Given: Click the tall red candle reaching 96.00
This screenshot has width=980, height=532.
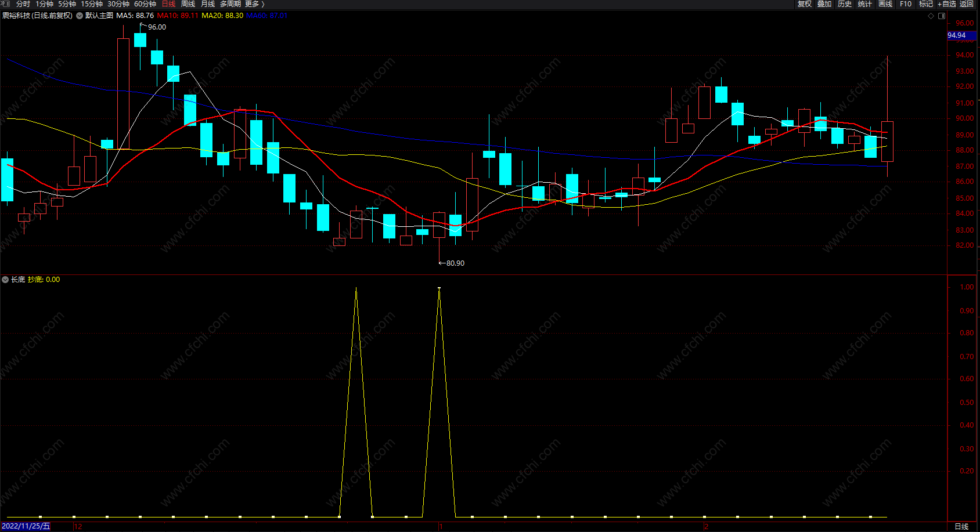Looking at the screenshot, I should coord(123,94).
